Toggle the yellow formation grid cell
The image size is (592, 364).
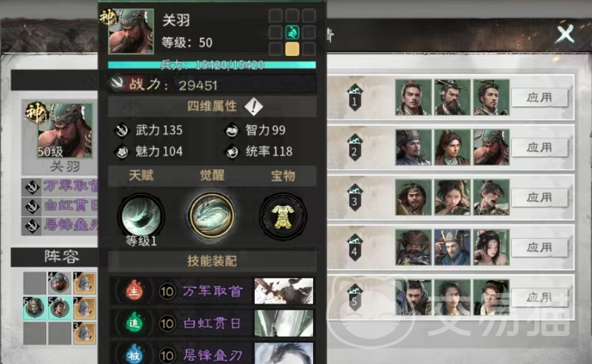pyautogui.click(x=293, y=49)
